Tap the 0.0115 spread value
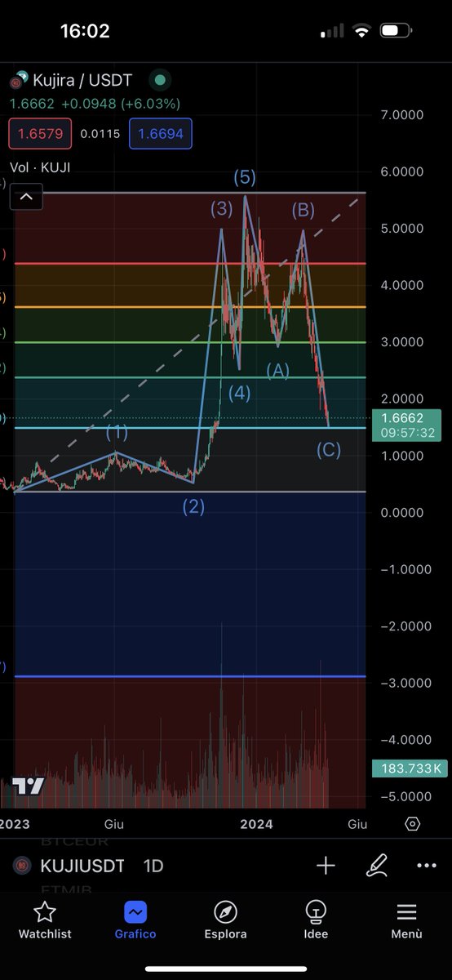 click(x=100, y=134)
